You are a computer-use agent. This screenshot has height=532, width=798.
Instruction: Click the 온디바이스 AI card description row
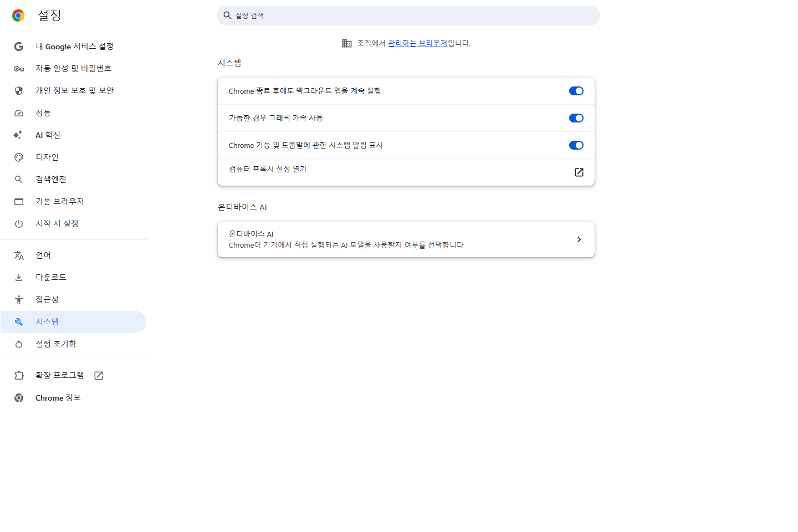click(x=406, y=239)
